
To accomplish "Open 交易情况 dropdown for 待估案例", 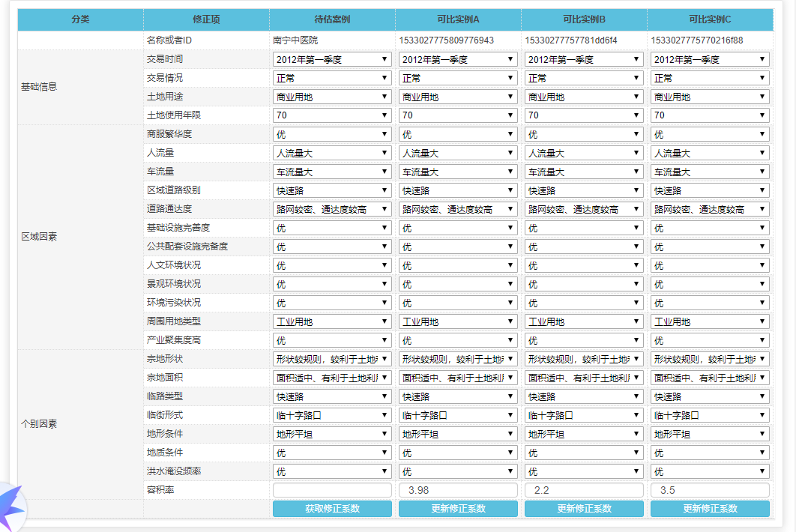I will pyautogui.click(x=332, y=78).
